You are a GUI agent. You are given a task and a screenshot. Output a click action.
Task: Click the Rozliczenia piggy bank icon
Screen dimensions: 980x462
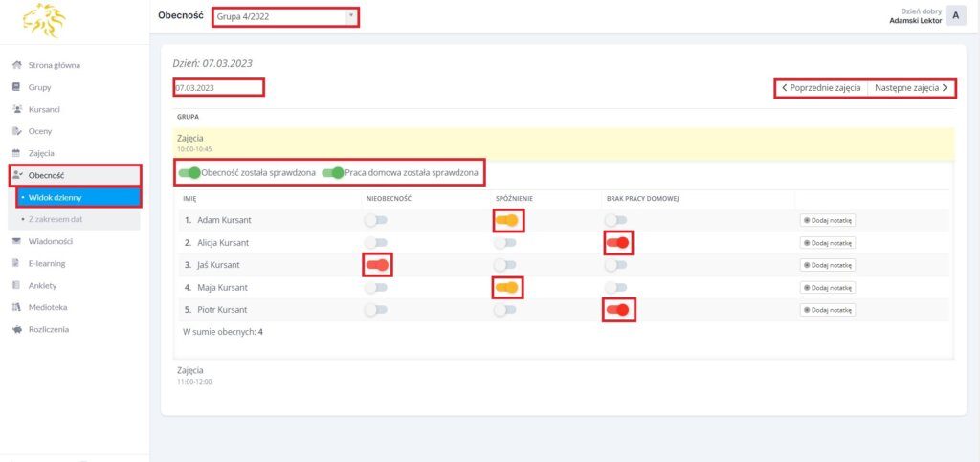pos(16,329)
